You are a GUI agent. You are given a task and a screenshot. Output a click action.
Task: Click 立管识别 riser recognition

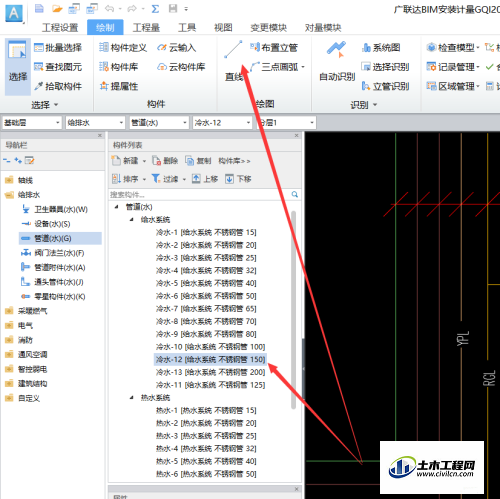click(385, 86)
